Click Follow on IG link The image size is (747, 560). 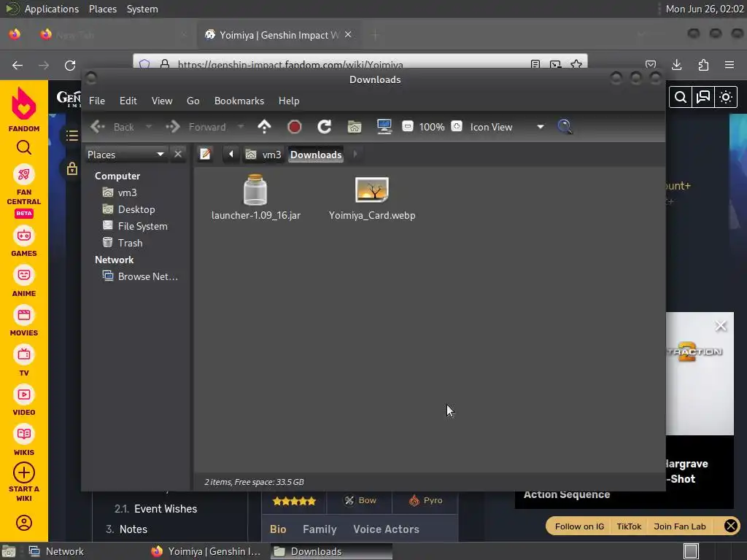pos(579,526)
